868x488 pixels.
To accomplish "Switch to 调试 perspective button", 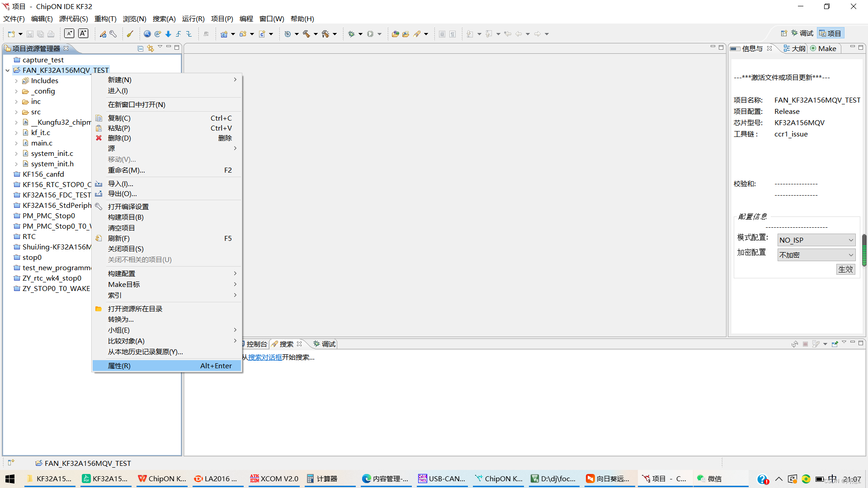I will [801, 33].
